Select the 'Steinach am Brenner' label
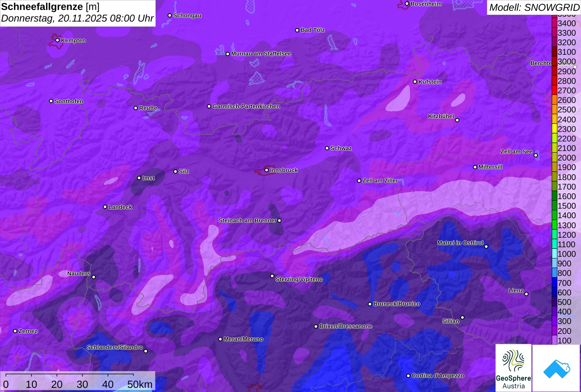Image resolution: width=581 pixels, height=392 pixels. (248, 221)
